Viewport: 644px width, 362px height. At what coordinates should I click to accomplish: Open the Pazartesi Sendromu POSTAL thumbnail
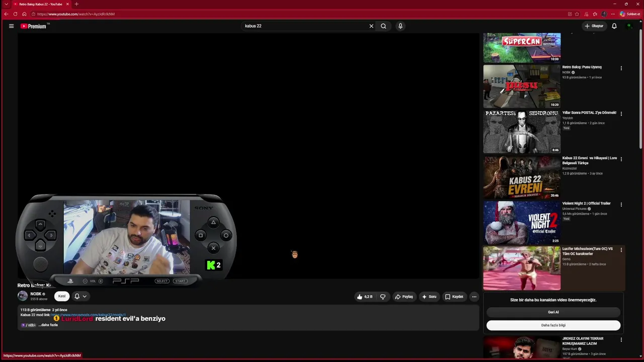pos(522,132)
